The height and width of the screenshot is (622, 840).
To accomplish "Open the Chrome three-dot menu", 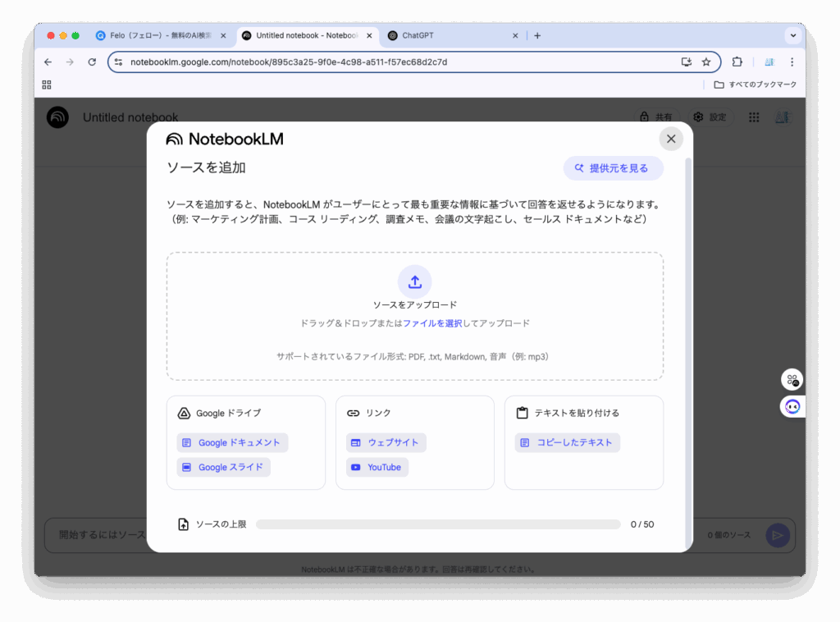I will (792, 62).
